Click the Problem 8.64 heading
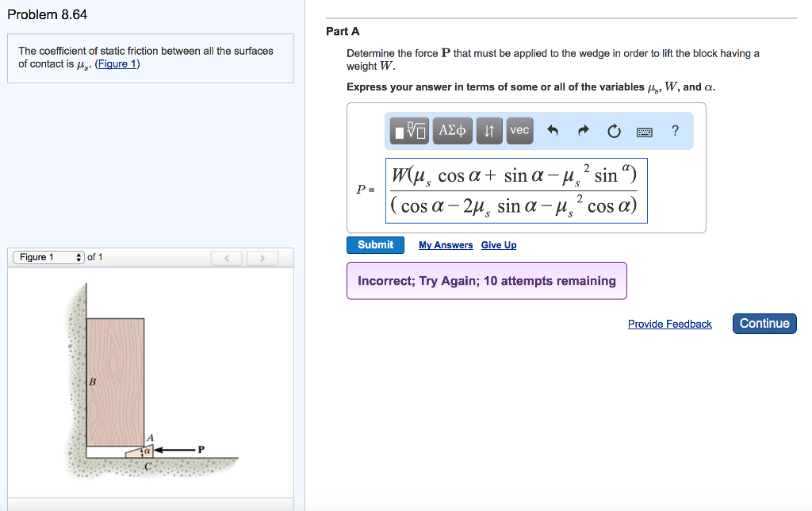812x511 pixels. (47, 14)
